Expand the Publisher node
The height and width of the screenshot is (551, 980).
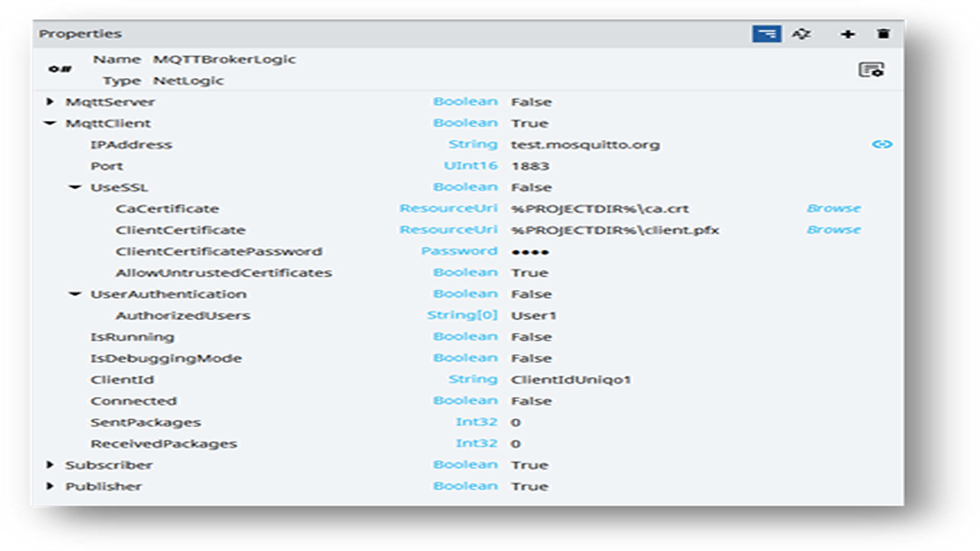click(x=50, y=486)
